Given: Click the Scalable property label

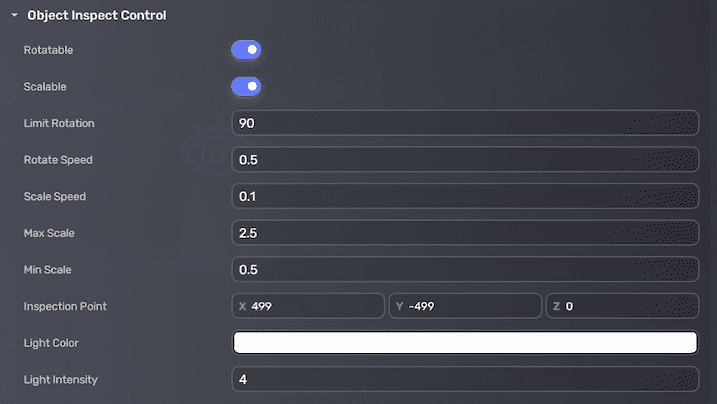Looking at the screenshot, I should 45,87.
